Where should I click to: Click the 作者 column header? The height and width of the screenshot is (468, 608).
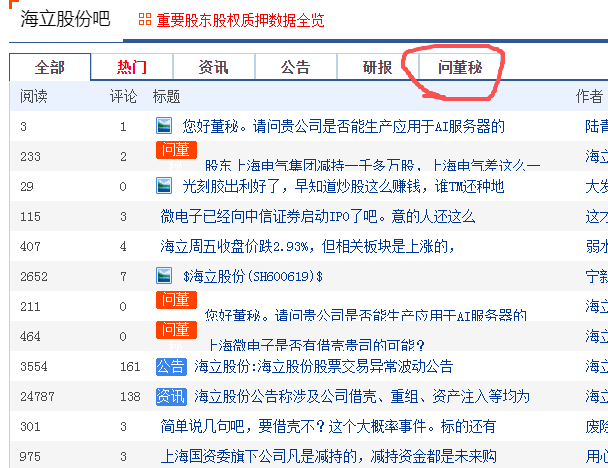click(589, 96)
